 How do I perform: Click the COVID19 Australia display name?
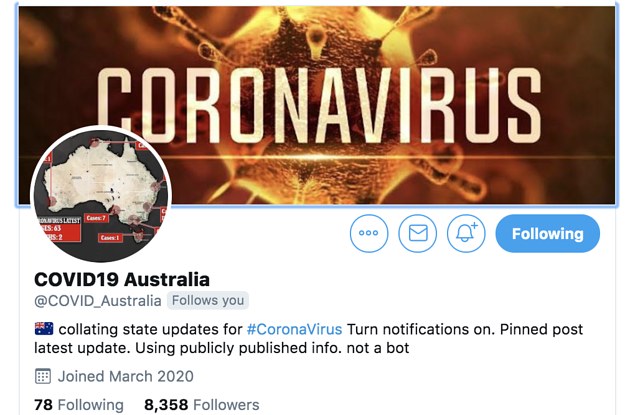point(122,279)
